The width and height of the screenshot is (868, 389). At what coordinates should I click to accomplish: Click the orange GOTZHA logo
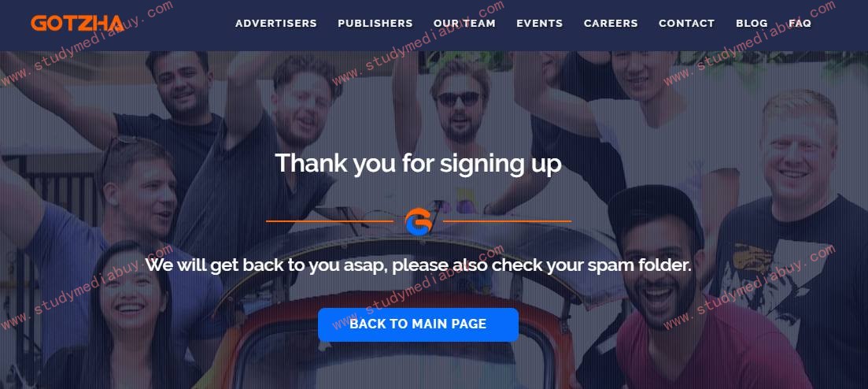click(x=77, y=24)
